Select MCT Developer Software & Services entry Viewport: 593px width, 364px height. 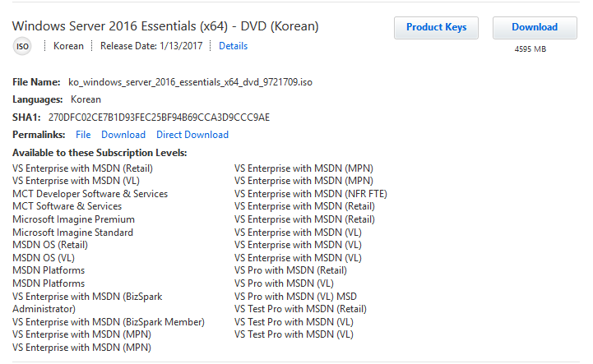point(90,194)
